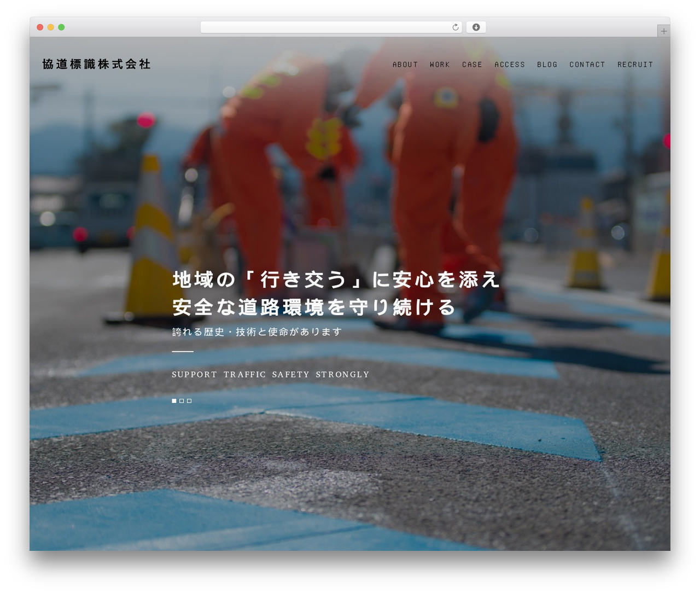Select the first slide indicator
700x593 pixels.
(174, 401)
